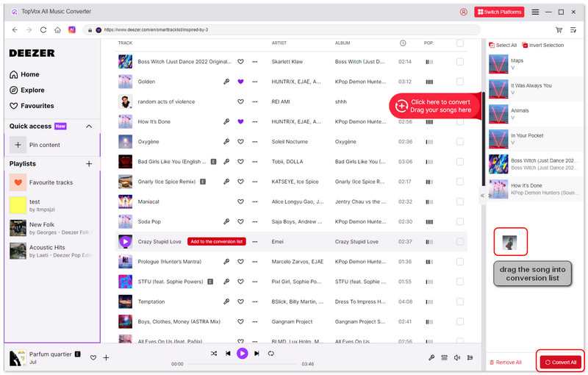588x375 pixels.
Task: Open the shopping cart icon in the toolbar
Action: pos(559,30)
